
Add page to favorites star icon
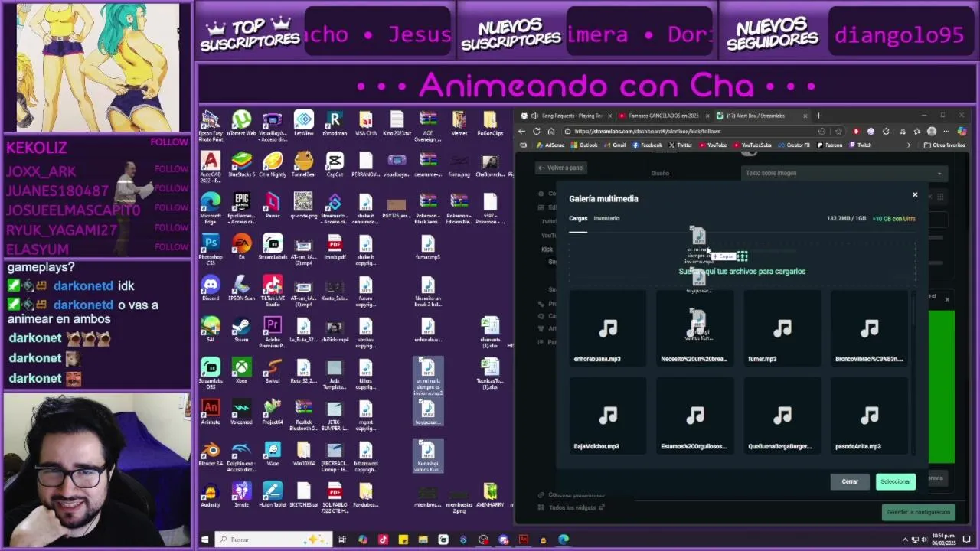[838, 132]
